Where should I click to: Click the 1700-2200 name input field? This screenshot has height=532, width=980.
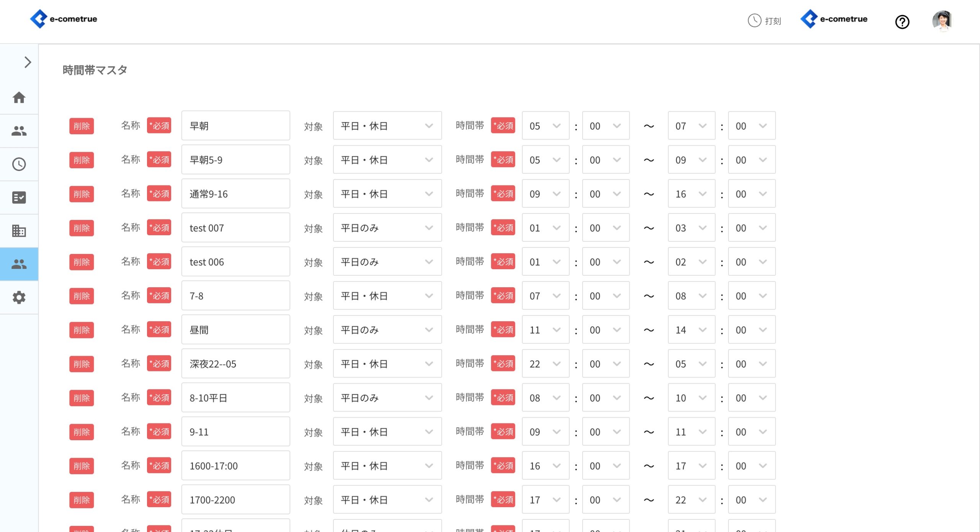[235, 500]
